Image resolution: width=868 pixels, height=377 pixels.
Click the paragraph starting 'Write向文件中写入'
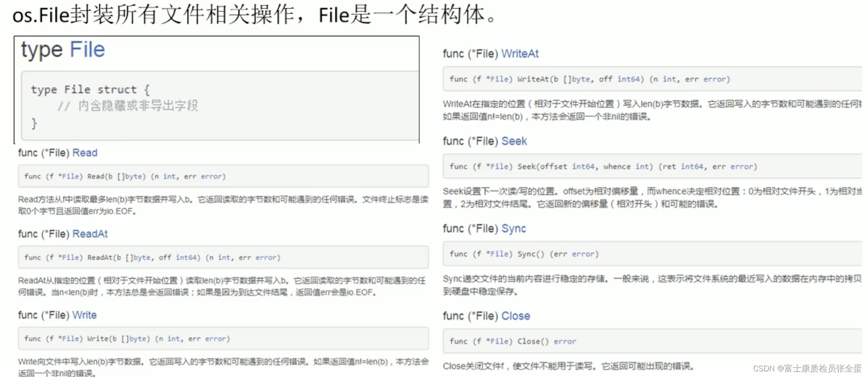(223, 367)
